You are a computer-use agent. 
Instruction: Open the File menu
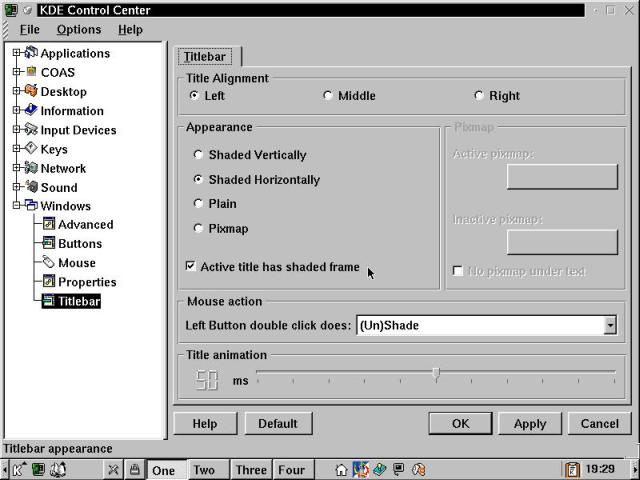pos(30,30)
